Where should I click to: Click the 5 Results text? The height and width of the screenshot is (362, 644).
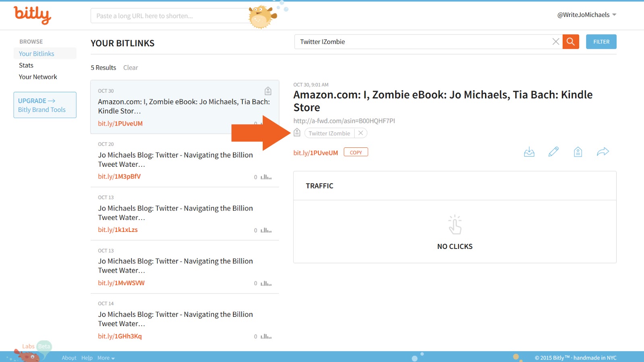coord(103,68)
